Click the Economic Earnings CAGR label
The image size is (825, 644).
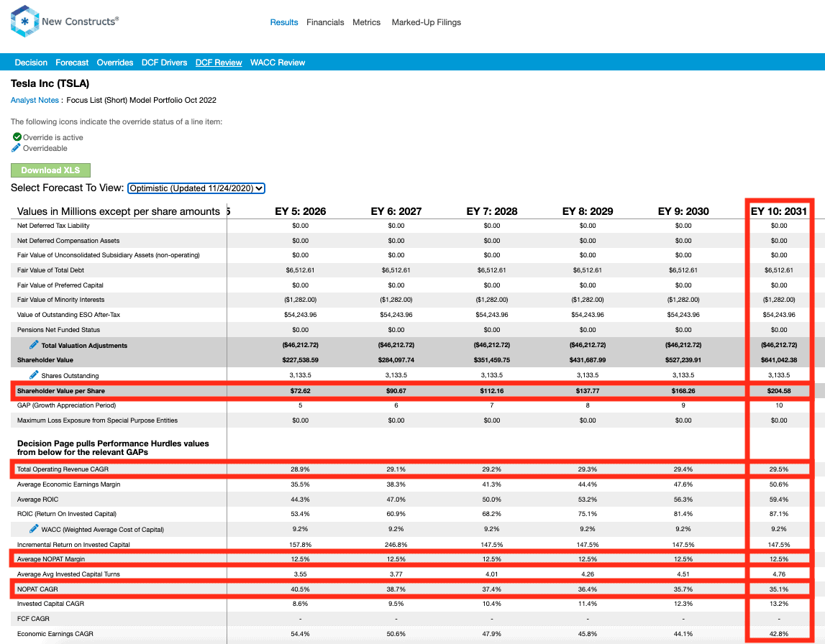click(55, 634)
